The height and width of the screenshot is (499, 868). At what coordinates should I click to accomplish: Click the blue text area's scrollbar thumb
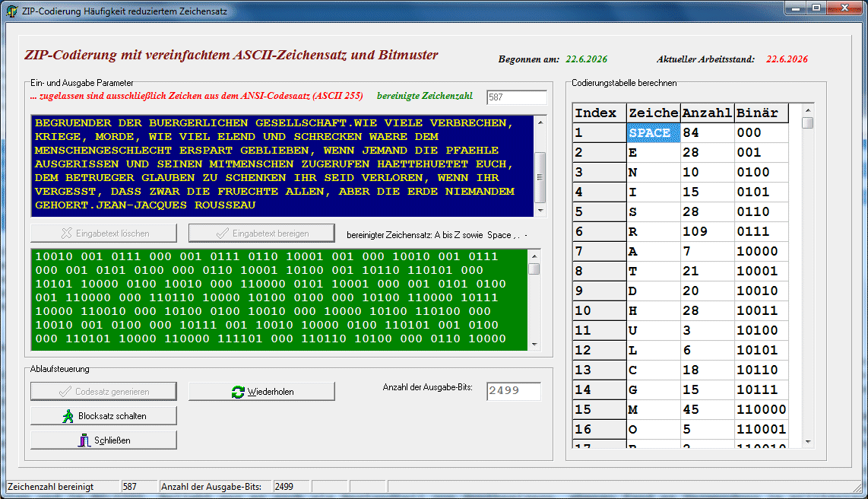(x=541, y=177)
